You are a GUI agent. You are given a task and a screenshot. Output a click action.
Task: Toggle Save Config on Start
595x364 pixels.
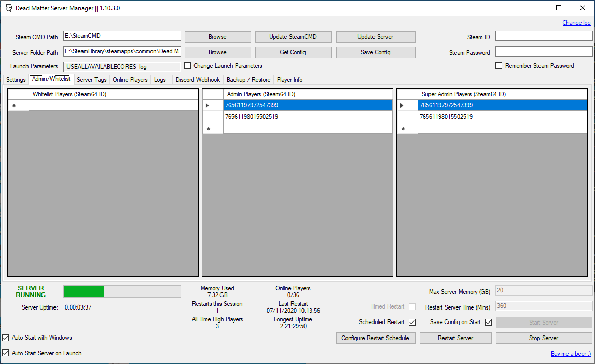488,322
